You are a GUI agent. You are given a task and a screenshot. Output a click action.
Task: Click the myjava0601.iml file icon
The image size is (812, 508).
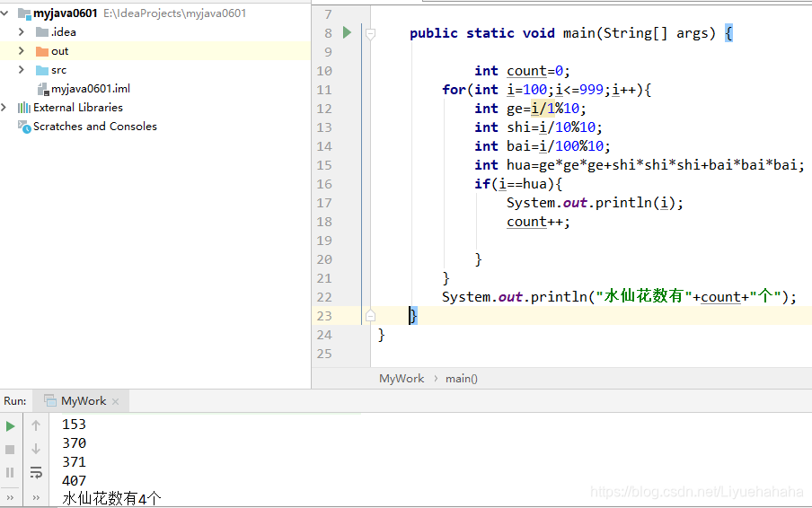[43, 89]
